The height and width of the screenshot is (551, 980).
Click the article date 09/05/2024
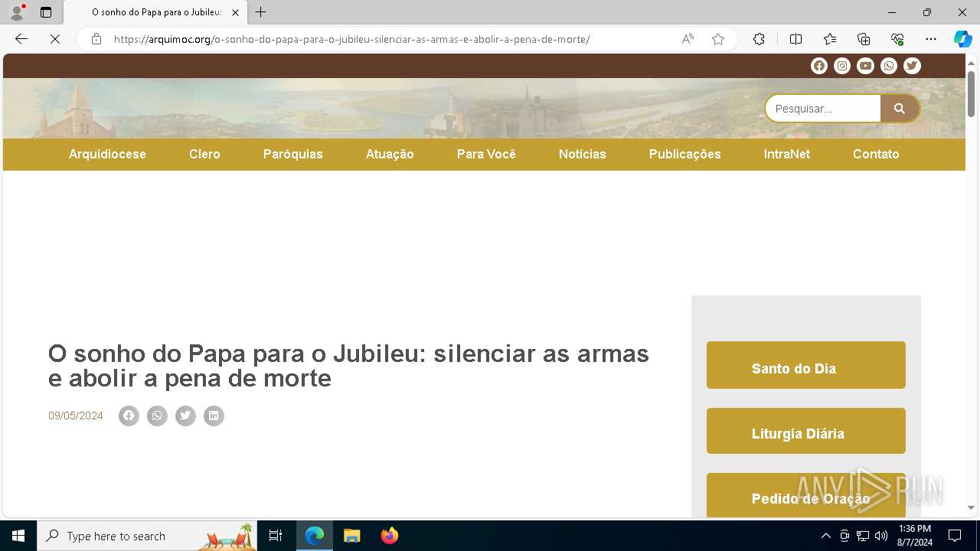pos(76,416)
